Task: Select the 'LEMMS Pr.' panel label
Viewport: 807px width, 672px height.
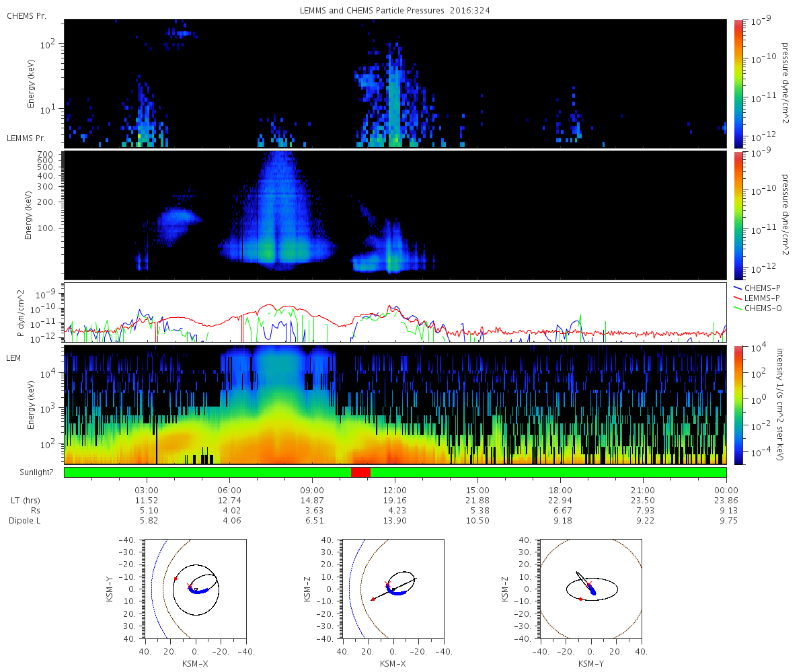Action: click(27, 138)
